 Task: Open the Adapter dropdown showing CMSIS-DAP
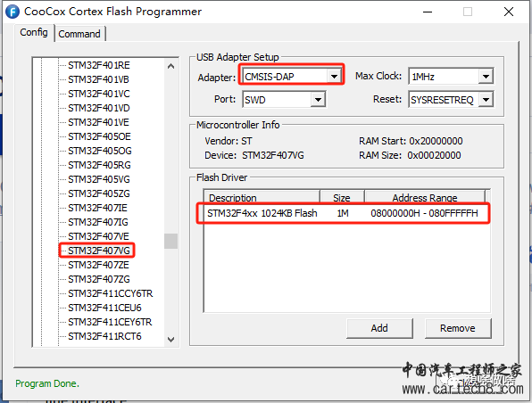[292, 77]
